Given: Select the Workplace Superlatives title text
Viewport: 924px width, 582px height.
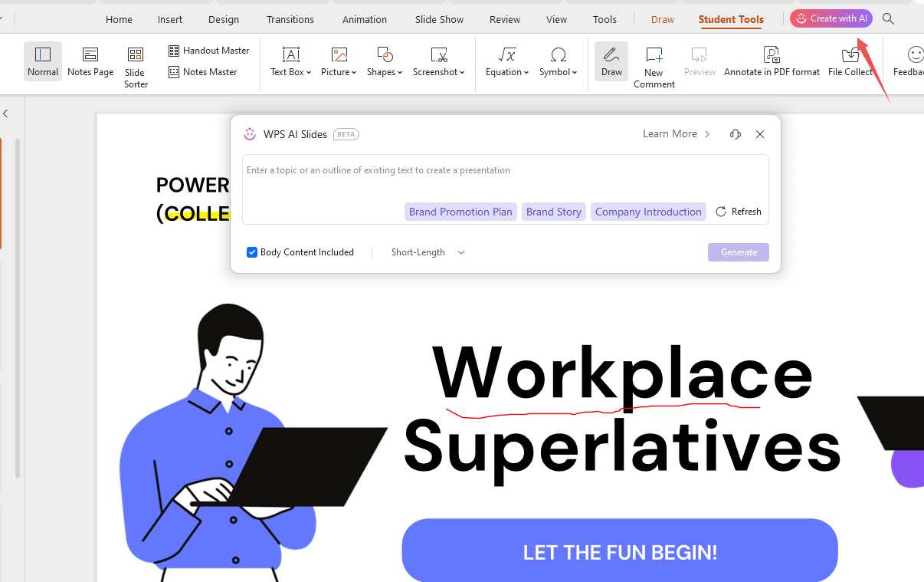Looking at the screenshot, I should pyautogui.click(x=621, y=415).
